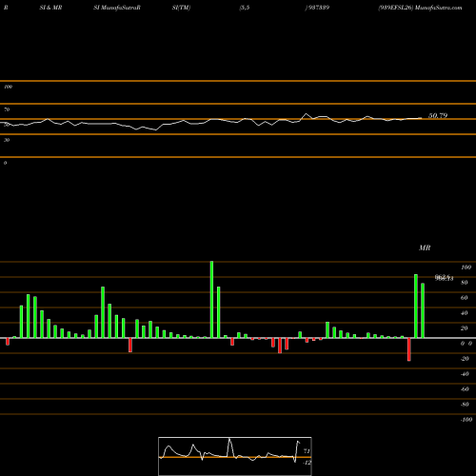Click the MR axis label -20

pos(465,359)
